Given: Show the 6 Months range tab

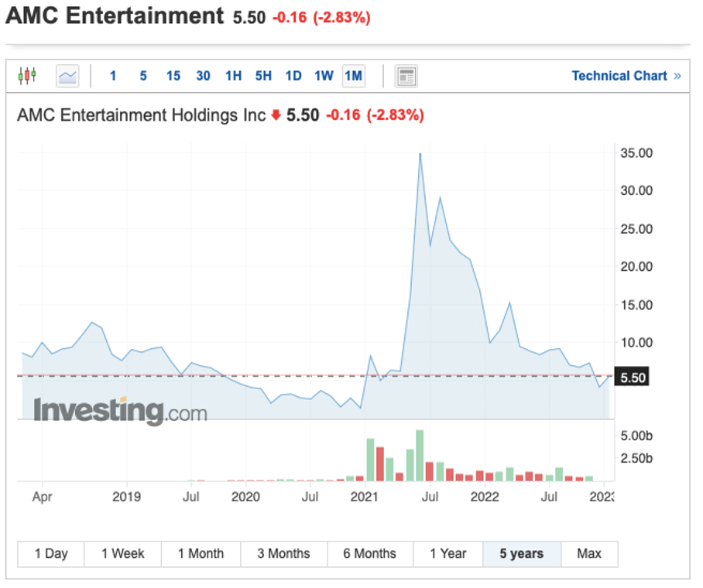Looking at the screenshot, I should [369, 554].
